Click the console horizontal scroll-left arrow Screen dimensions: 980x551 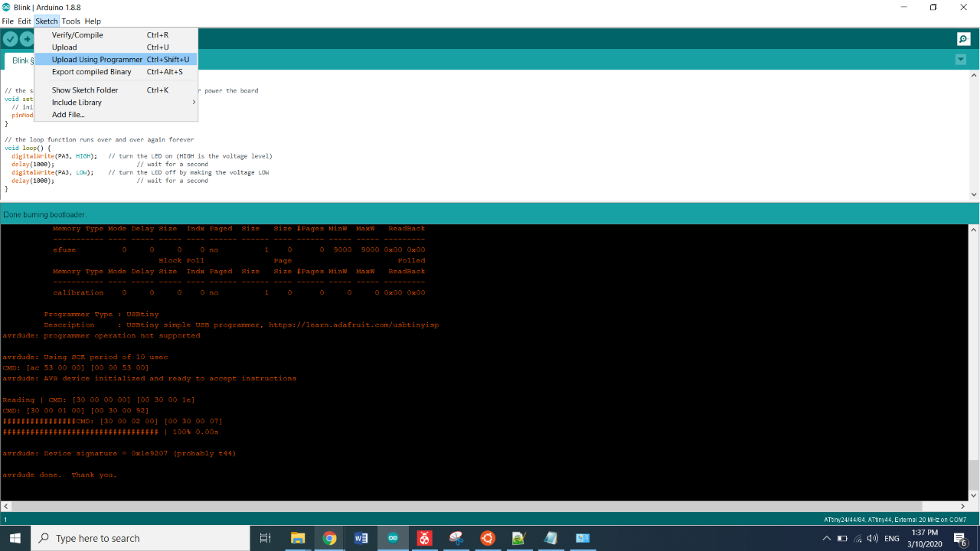pos(5,506)
